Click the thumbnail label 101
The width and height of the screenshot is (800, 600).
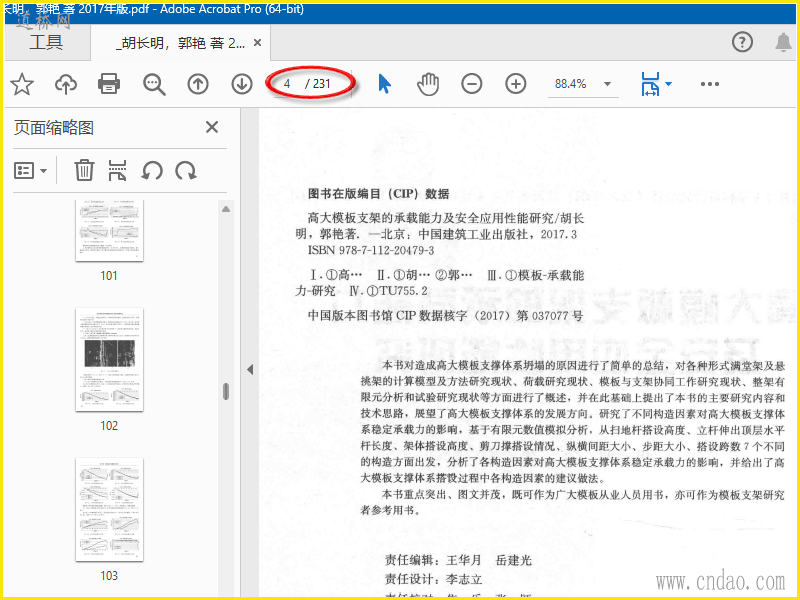coord(109,276)
